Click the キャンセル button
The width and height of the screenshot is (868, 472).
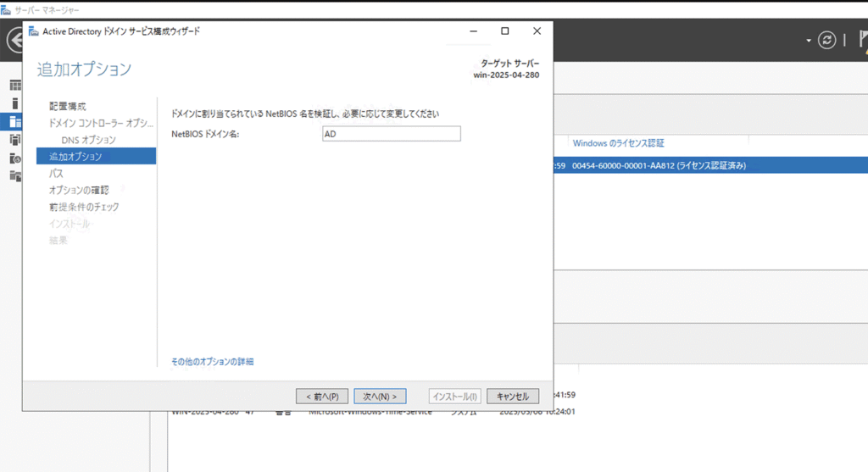click(x=513, y=397)
